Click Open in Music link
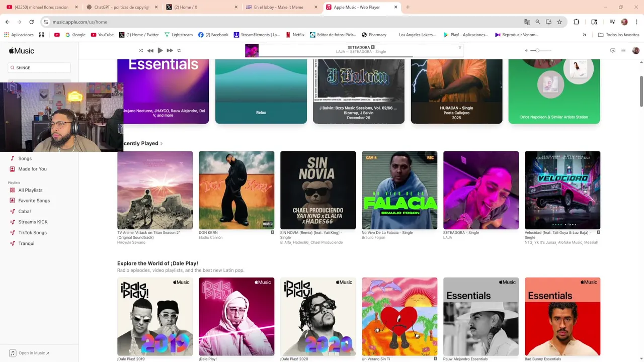 [x=30, y=353]
